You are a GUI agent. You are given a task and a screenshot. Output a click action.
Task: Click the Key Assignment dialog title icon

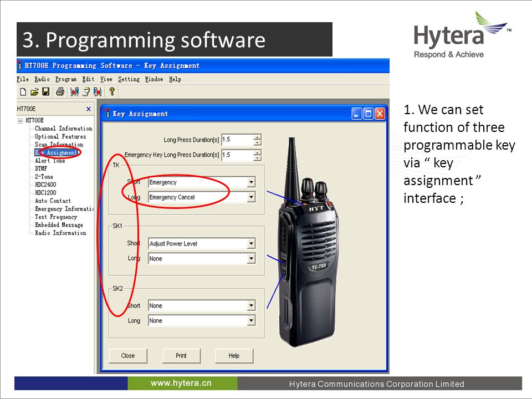click(108, 113)
